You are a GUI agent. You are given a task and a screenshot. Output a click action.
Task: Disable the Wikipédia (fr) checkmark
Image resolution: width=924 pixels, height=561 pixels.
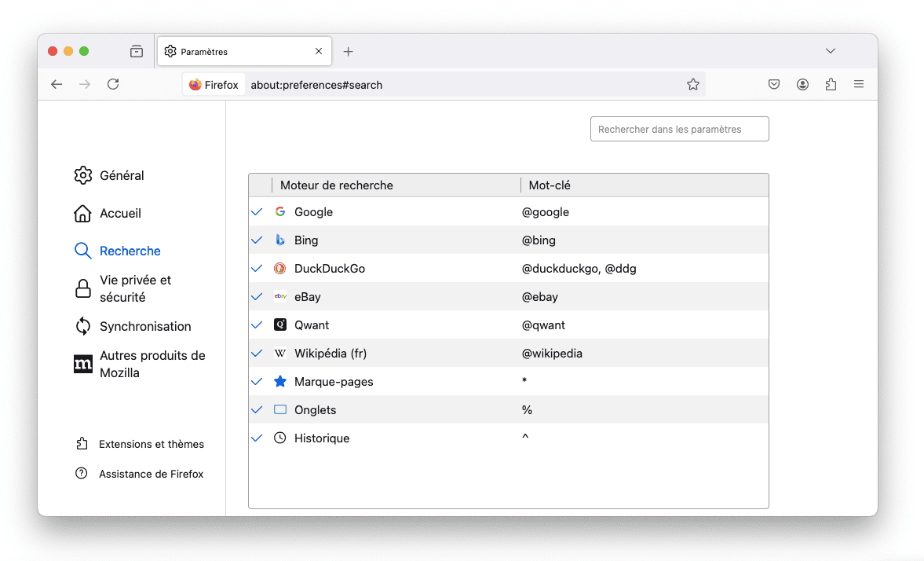257,354
